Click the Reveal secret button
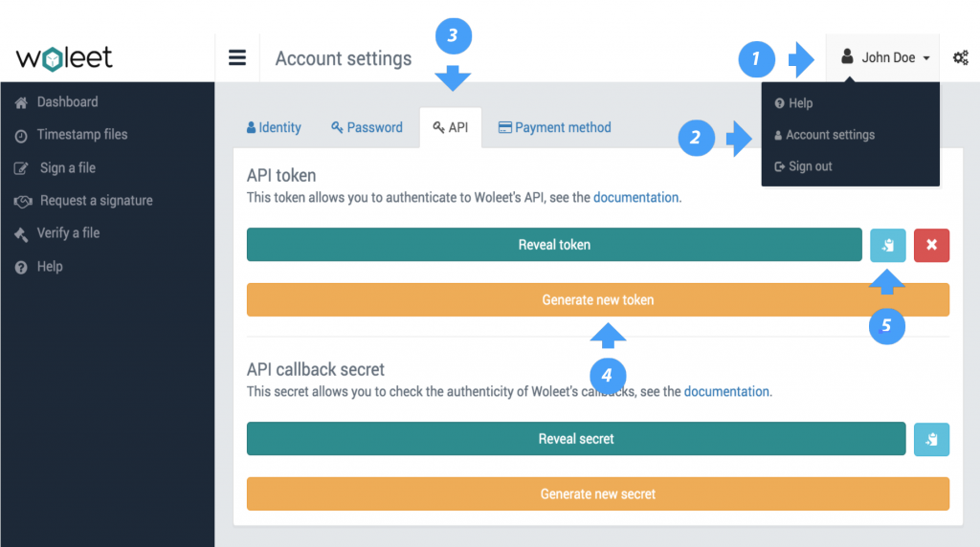 pos(576,439)
